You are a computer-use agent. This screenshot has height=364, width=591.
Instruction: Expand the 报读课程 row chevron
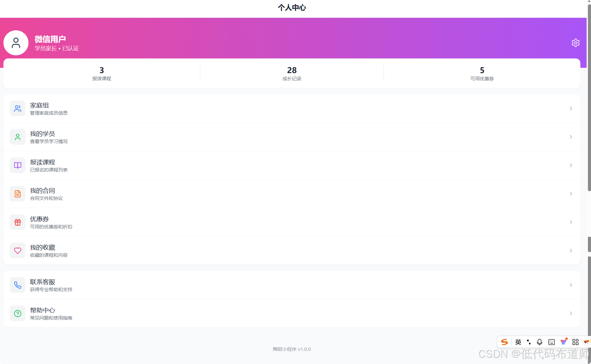[x=571, y=165]
